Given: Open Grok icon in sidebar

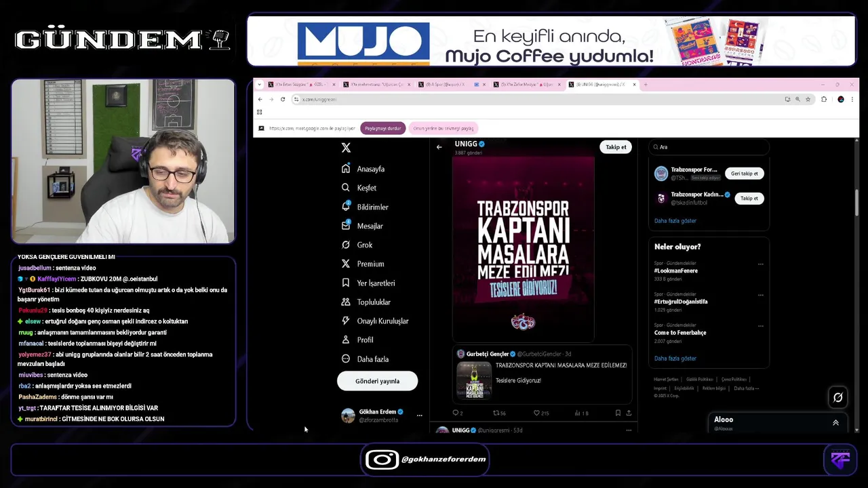Looking at the screenshot, I should (346, 245).
